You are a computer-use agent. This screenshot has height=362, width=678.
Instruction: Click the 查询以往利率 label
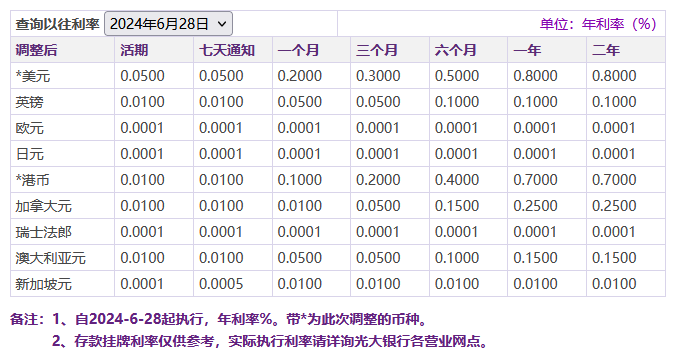coord(58,24)
